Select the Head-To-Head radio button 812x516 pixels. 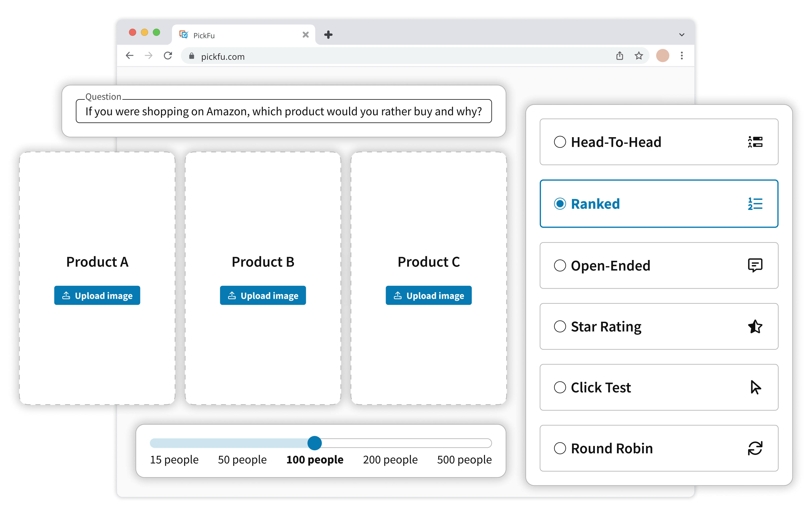pyautogui.click(x=560, y=142)
